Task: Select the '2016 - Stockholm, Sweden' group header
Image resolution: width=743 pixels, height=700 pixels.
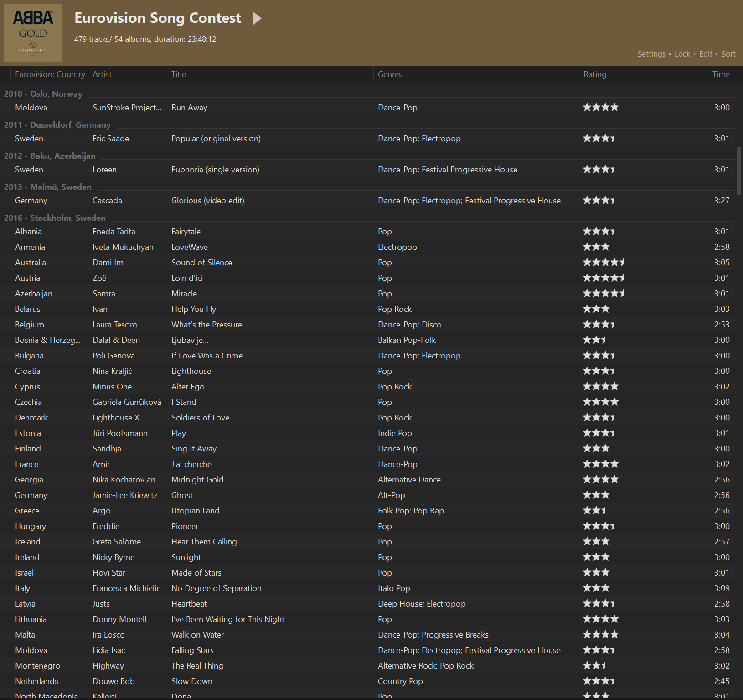Action: [55, 218]
